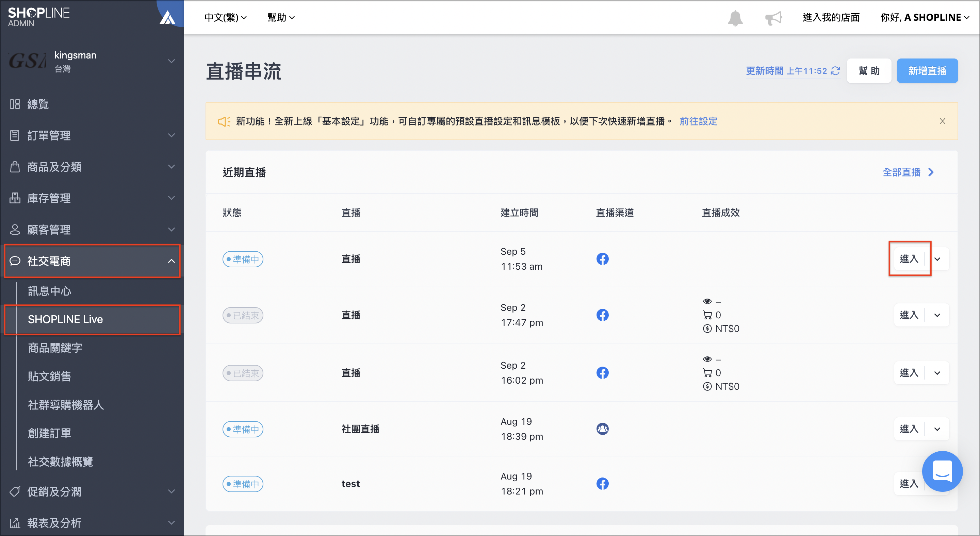Click the blue triangle logo badge

(167, 17)
